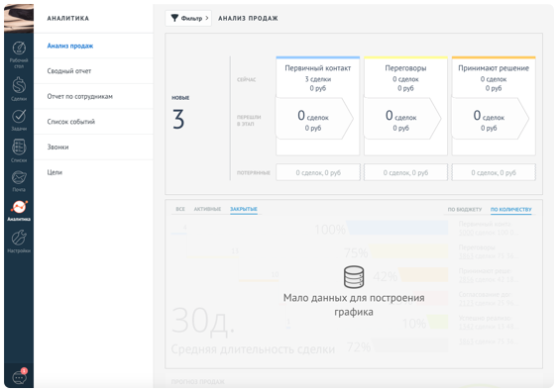Screen dimensions: 558x392
Task: Click Первичный контакт stage header
Action: (318, 68)
